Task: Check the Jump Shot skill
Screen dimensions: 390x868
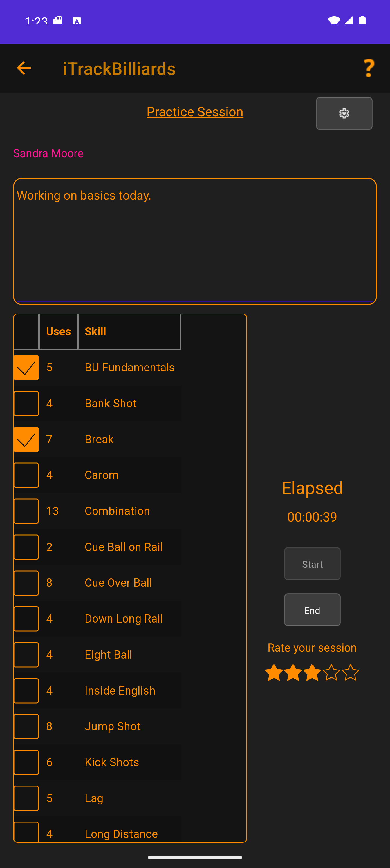Action: point(26,726)
